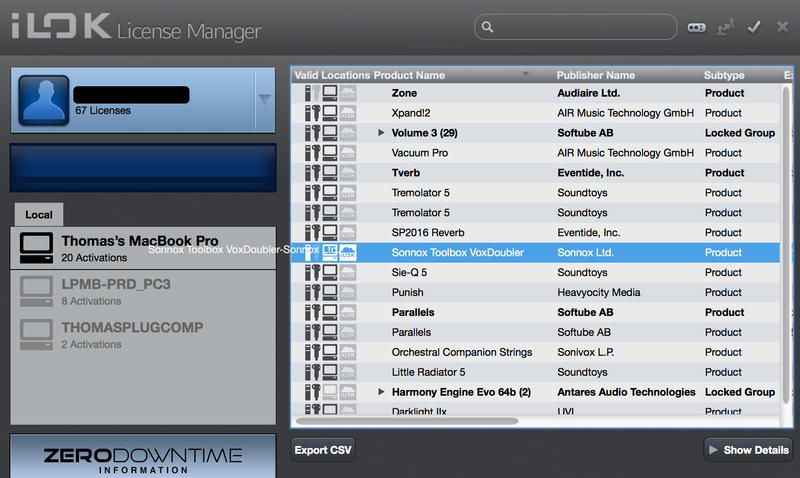Click LPMB-PRD_PC3 computer icon
800x478 pixels.
tap(36, 291)
